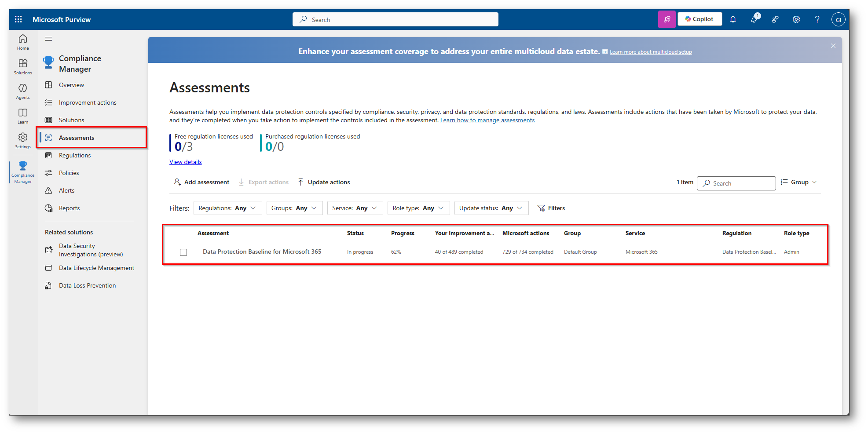868x434 pixels.
Task: Click the Copilot button
Action: (700, 19)
